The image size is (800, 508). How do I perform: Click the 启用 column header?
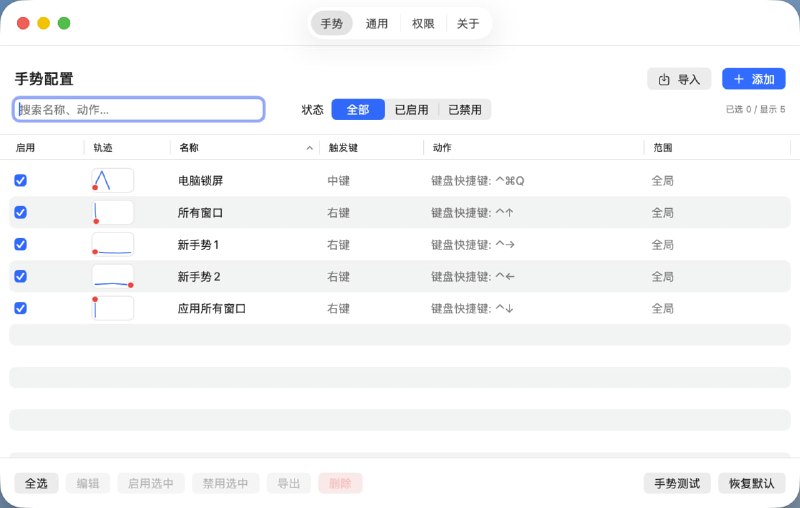click(26, 147)
